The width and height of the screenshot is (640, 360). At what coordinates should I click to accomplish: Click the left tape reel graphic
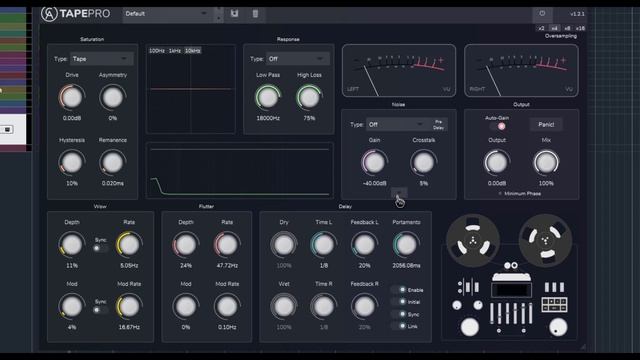click(473, 241)
